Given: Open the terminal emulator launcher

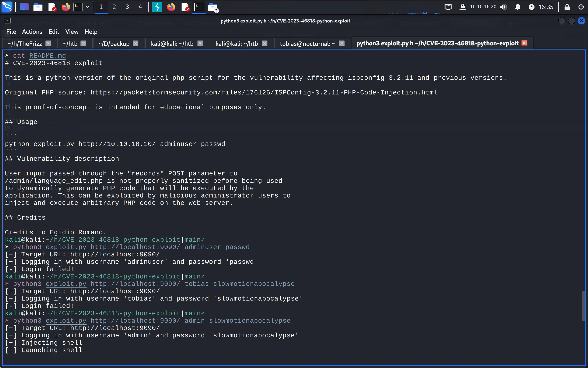Looking at the screenshot, I should [78, 7].
